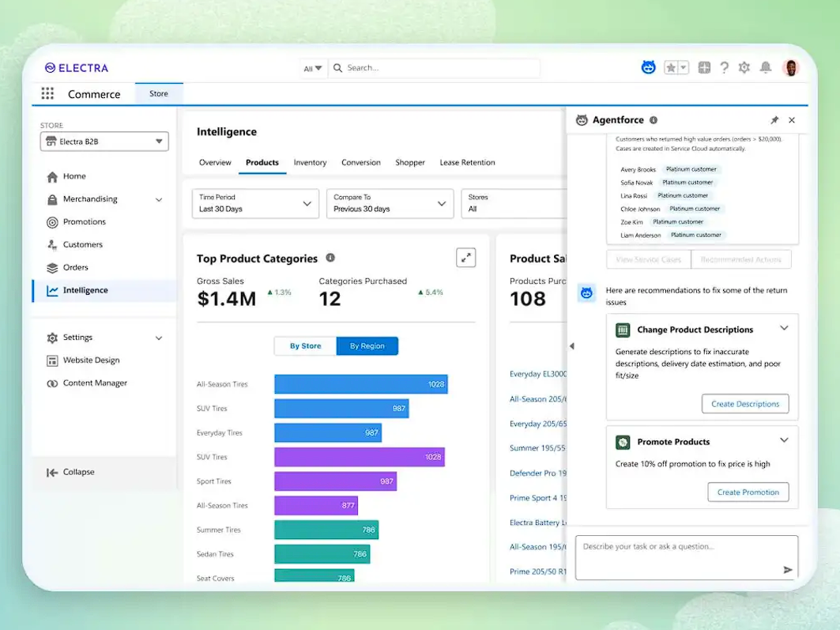Switch to the Lease Retention tab

pyautogui.click(x=467, y=162)
